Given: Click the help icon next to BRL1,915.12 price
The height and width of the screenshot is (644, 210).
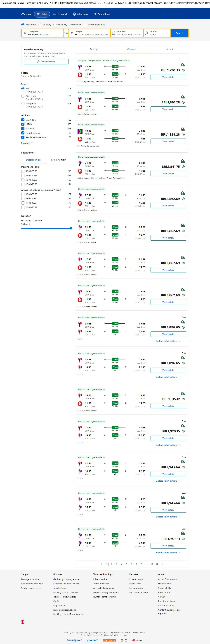Looking at the screenshot, I should click(x=183, y=399).
